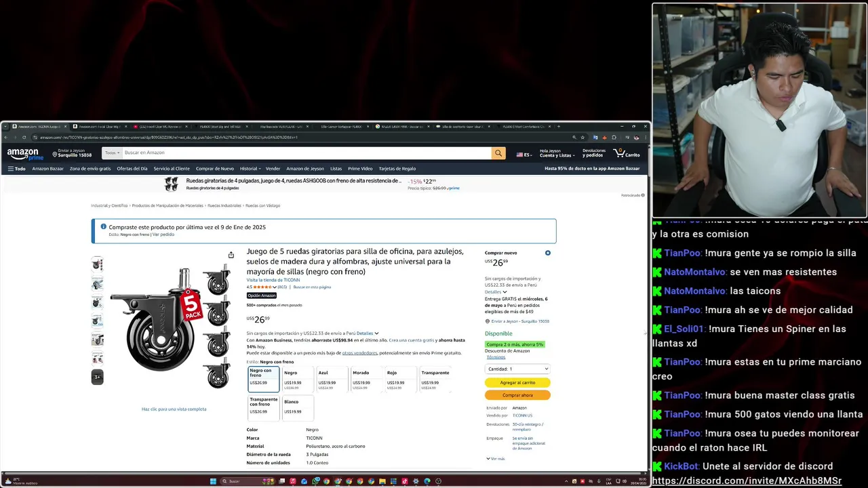This screenshot has height=488, width=868.
Task: Open the Cantidad quantity dropdown
Action: click(517, 369)
